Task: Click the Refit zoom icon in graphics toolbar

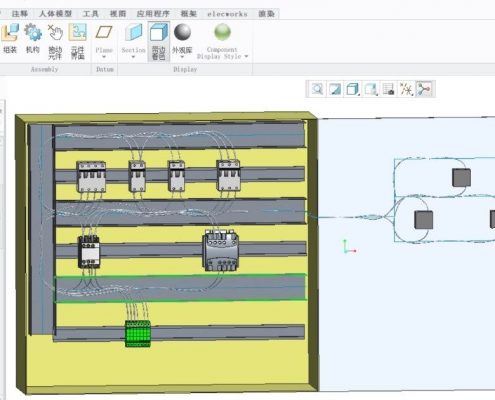Action: point(317,89)
